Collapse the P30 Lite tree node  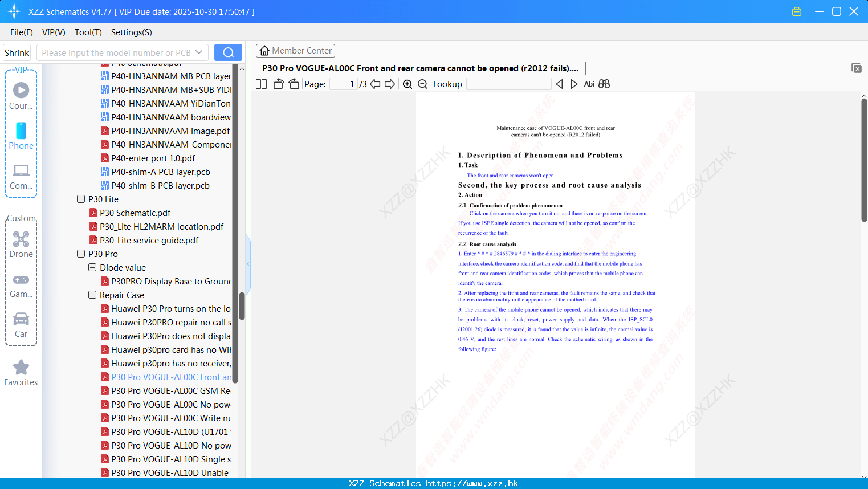[81, 199]
